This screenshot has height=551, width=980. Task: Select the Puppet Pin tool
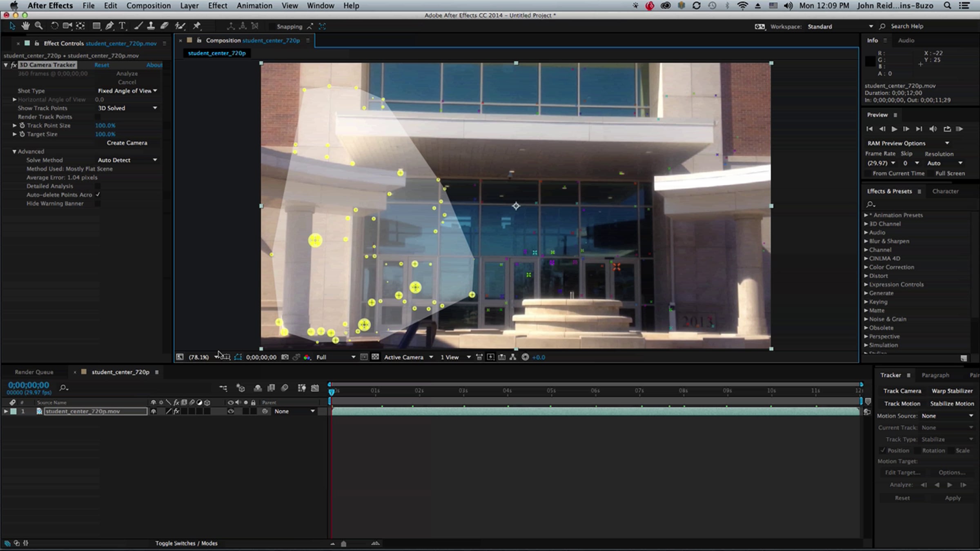coord(197,26)
